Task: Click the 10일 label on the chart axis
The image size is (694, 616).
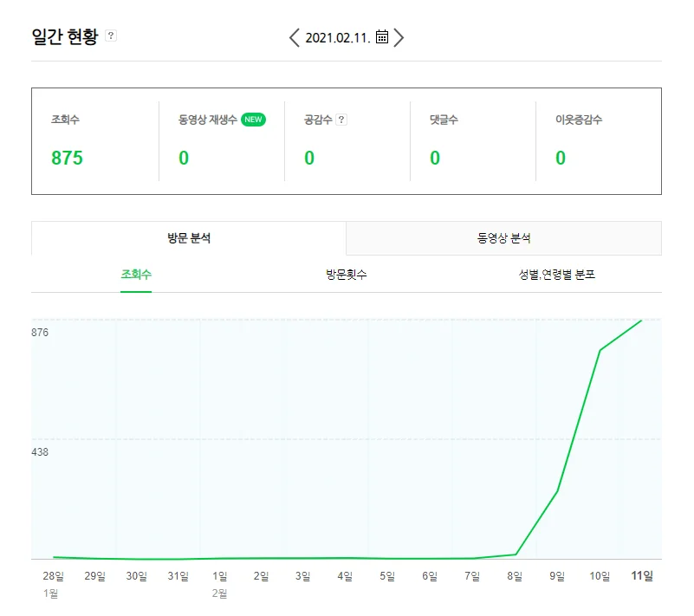Action: pos(600,575)
